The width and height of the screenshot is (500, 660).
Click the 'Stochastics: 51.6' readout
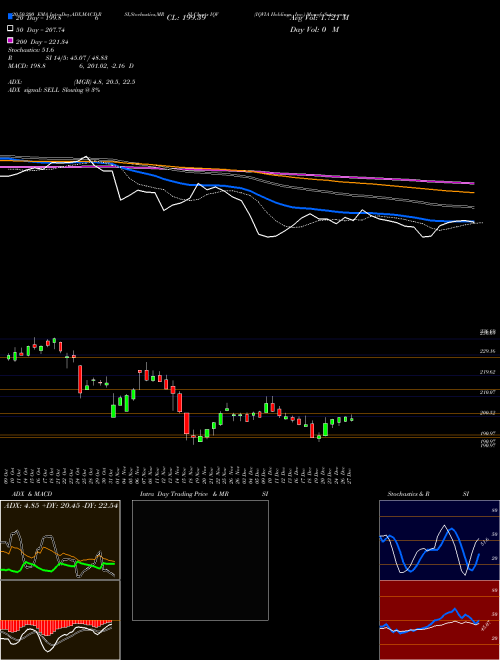coord(31,50)
